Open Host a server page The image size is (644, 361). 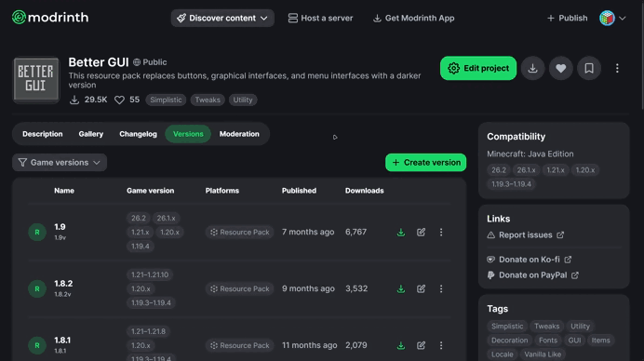click(320, 18)
